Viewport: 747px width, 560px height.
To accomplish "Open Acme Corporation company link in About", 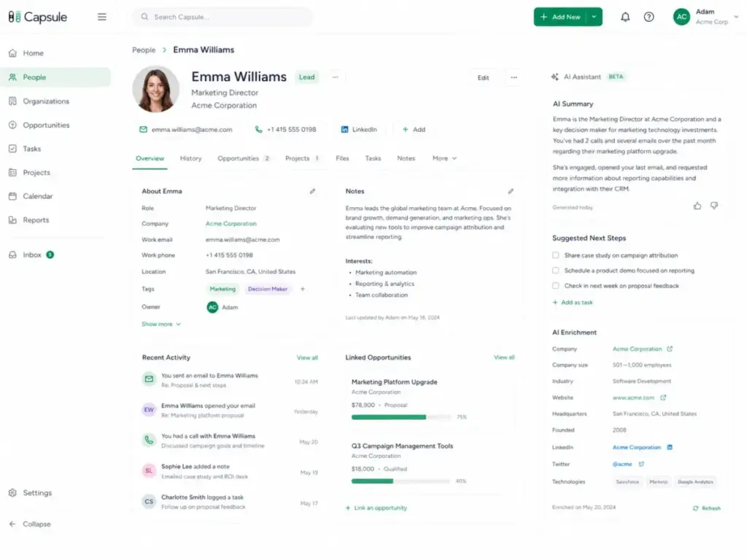I will [x=231, y=224].
